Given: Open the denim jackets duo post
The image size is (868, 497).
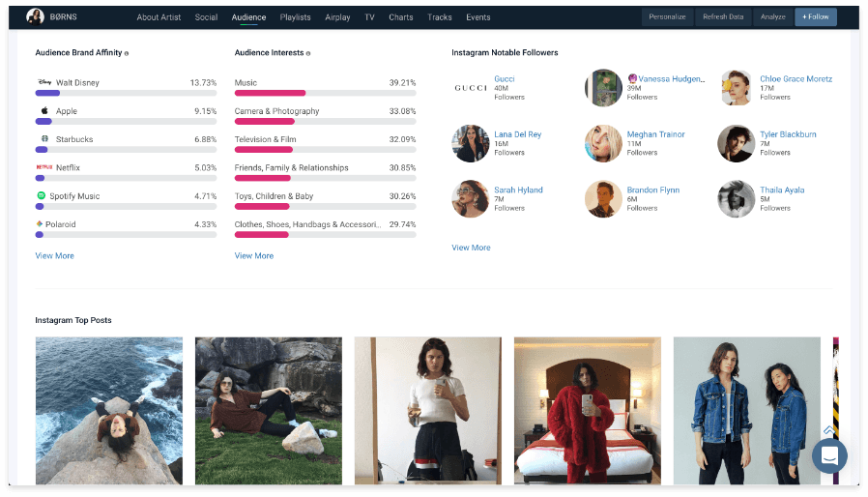Looking at the screenshot, I should click(x=747, y=411).
